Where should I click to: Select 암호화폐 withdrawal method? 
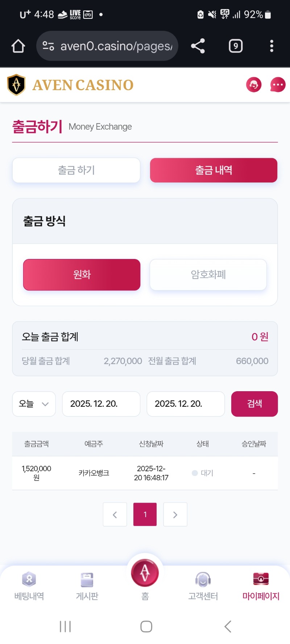[208, 275]
